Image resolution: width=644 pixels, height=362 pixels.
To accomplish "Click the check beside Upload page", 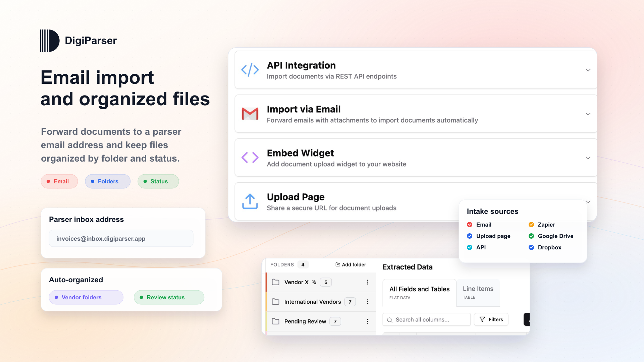I will coord(470,236).
